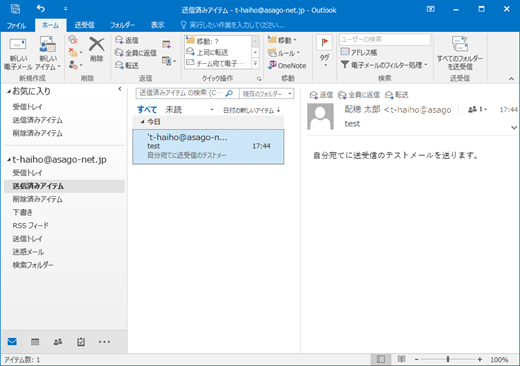Open the Search Folders (検索フォルダー)
This screenshot has height=366, width=520.
coord(33,265)
